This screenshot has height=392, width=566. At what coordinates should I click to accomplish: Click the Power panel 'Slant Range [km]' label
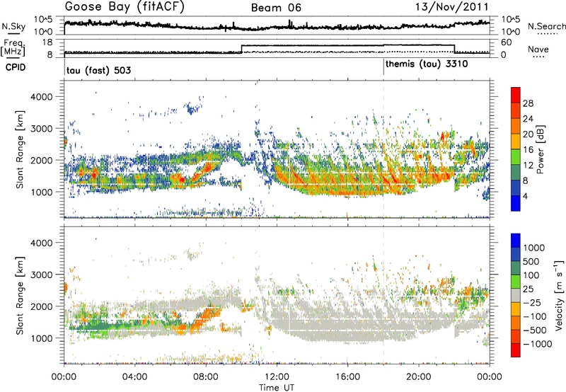pos(21,150)
